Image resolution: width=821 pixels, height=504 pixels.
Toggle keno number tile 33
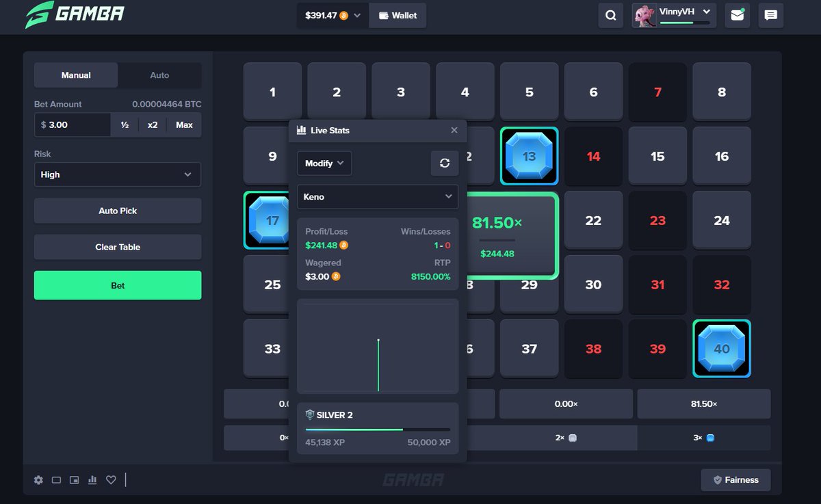click(x=266, y=349)
